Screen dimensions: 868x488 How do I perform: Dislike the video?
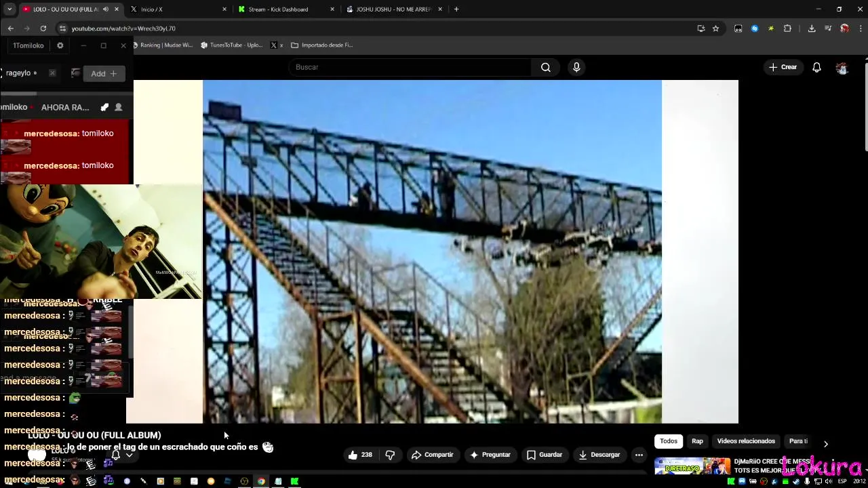tap(390, 455)
